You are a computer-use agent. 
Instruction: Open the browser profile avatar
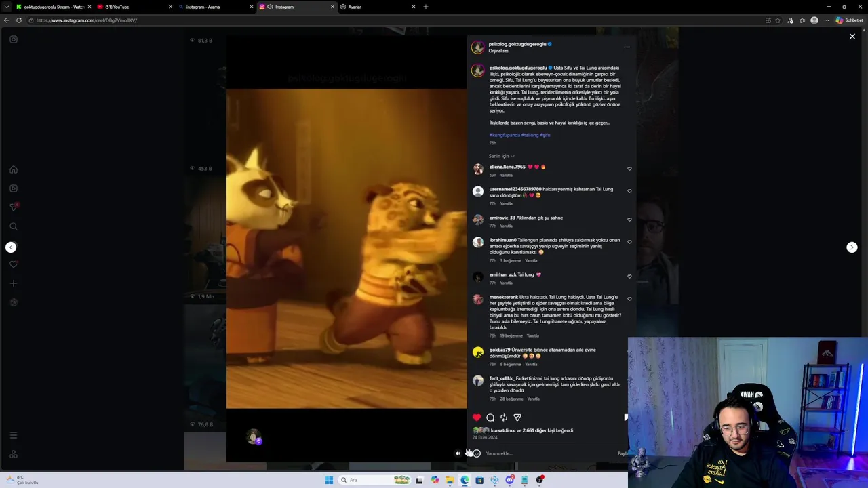click(814, 20)
